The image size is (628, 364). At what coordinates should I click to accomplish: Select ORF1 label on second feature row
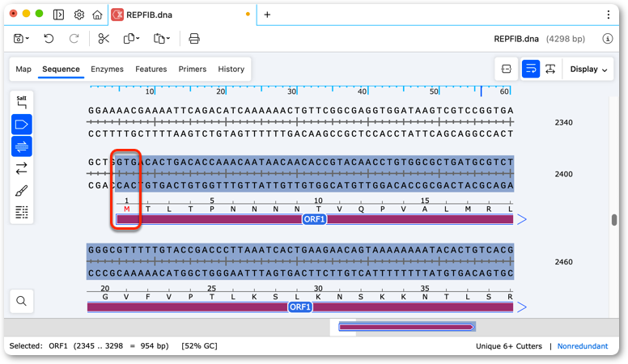300,307
